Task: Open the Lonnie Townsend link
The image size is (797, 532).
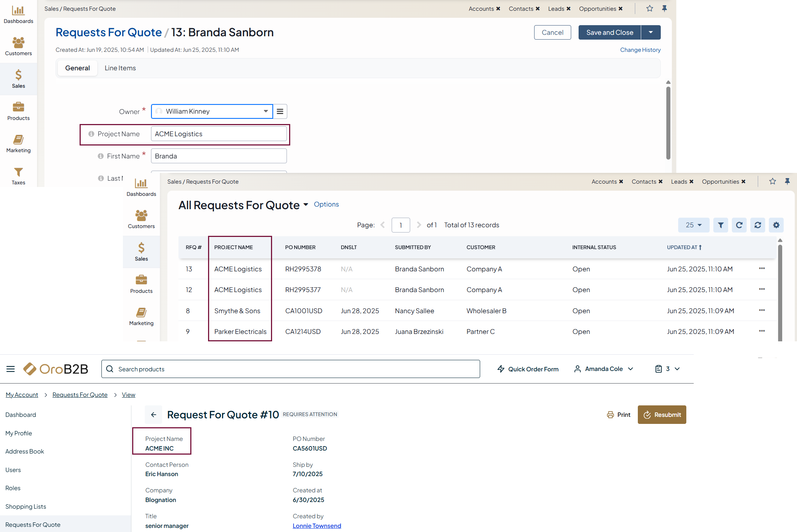Action: [x=317, y=526]
